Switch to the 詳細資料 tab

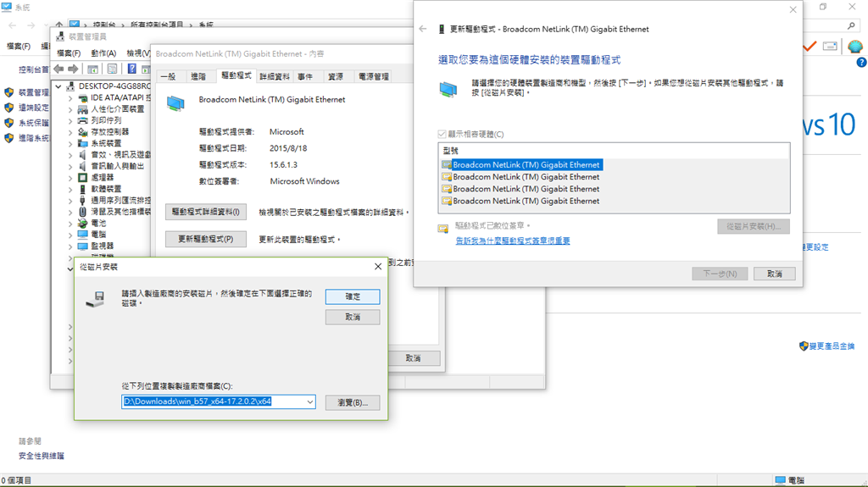(x=275, y=77)
